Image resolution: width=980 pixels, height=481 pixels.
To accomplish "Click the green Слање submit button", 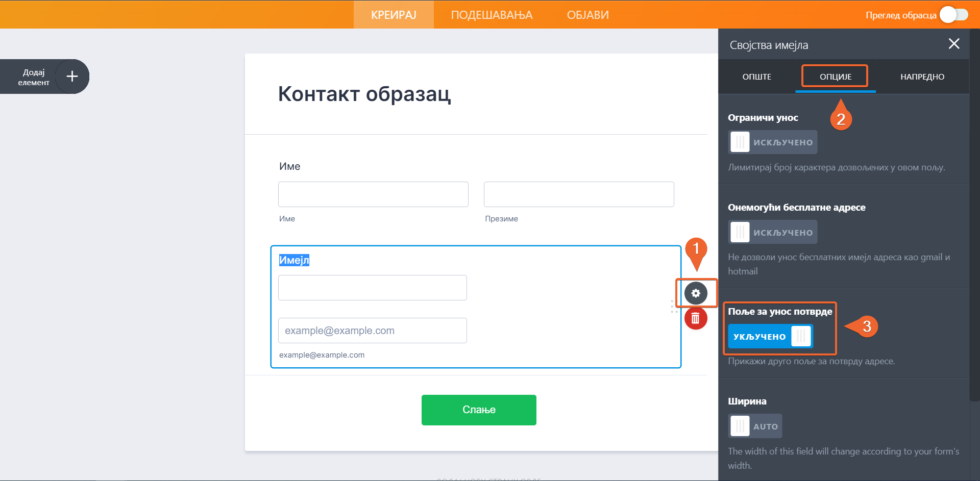I will click(479, 410).
